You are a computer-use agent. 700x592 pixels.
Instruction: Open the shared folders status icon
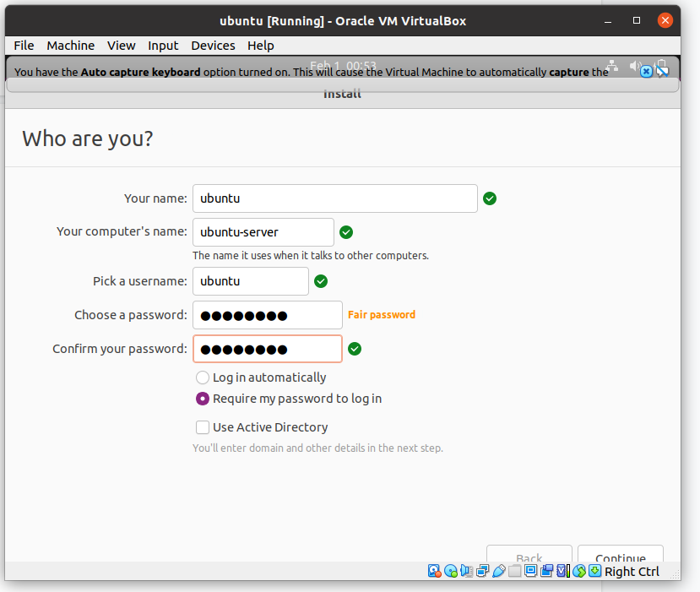click(x=515, y=571)
